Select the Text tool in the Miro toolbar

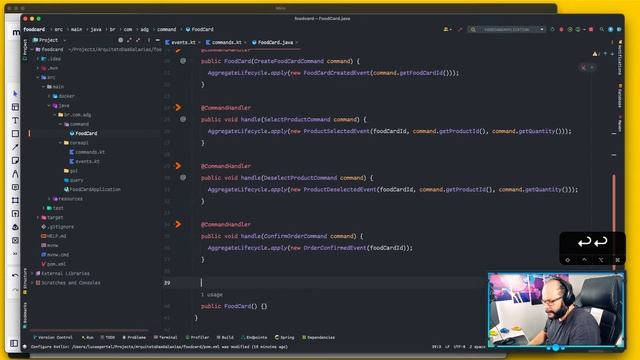tap(15, 120)
